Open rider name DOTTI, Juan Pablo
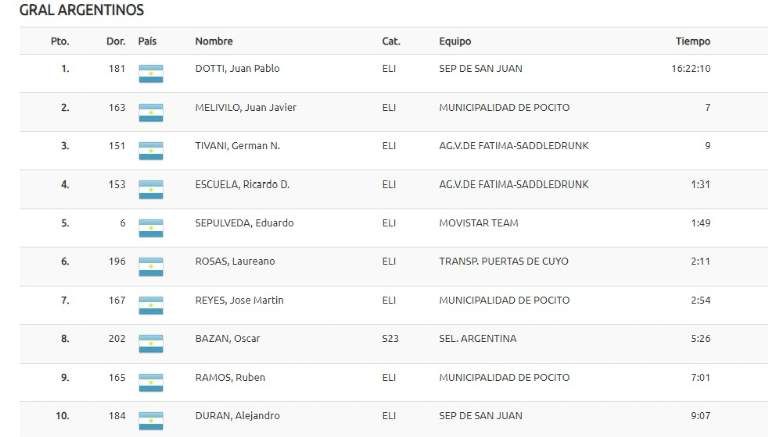This screenshot has width=768, height=437. [x=237, y=69]
